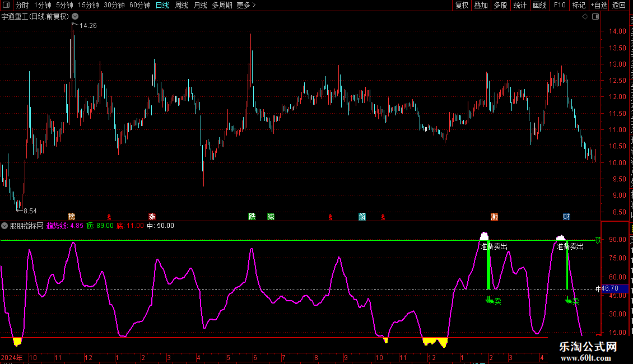Click the 减 event marker icon
This screenshot has width=633, height=364.
(271, 217)
